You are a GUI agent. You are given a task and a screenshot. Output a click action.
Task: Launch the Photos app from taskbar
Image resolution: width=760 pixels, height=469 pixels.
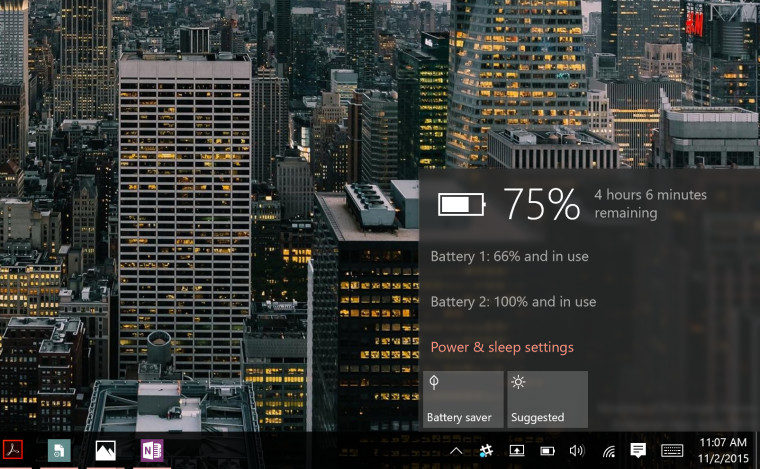click(106, 451)
